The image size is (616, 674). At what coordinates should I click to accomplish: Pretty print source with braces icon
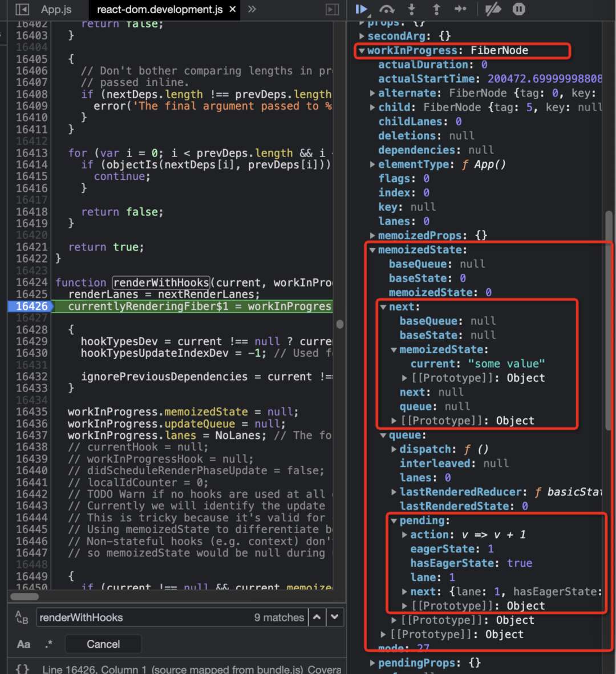(x=22, y=668)
